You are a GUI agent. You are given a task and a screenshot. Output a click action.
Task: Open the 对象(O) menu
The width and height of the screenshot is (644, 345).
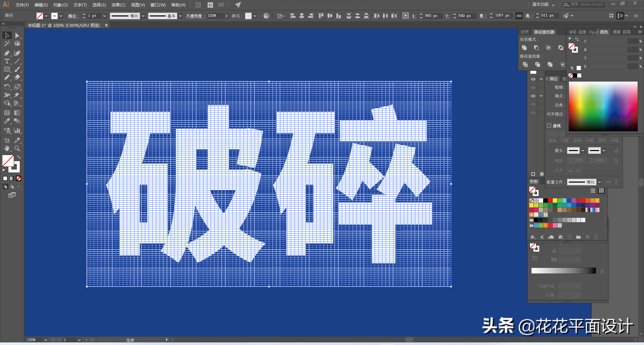(x=60, y=5)
